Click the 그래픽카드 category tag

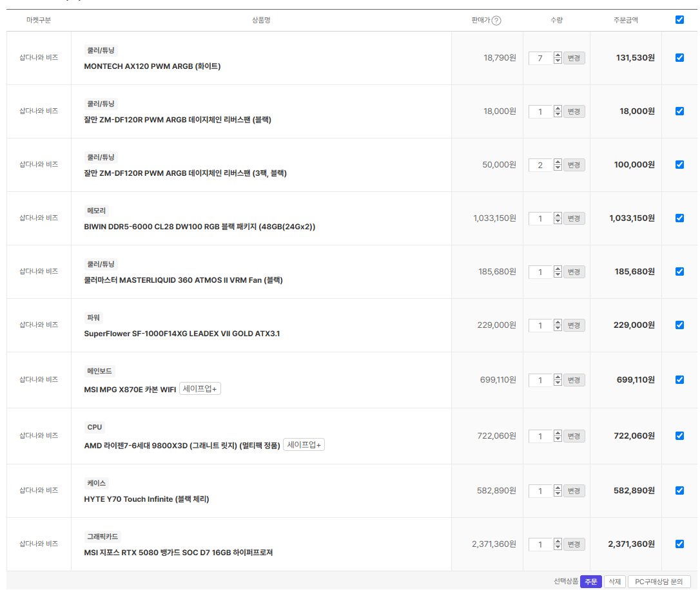coord(102,537)
